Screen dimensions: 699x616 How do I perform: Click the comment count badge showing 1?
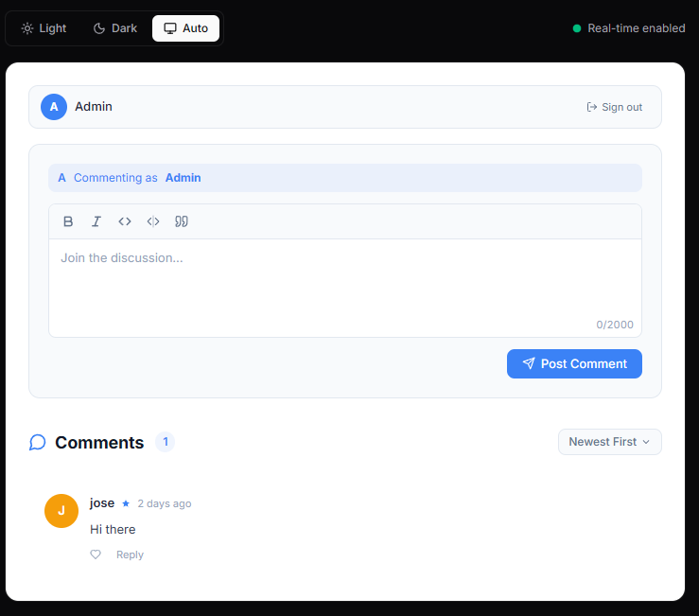[165, 442]
